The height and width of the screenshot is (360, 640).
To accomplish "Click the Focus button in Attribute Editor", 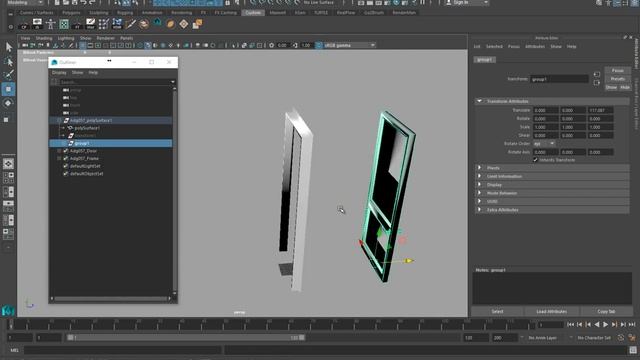I will point(618,71).
